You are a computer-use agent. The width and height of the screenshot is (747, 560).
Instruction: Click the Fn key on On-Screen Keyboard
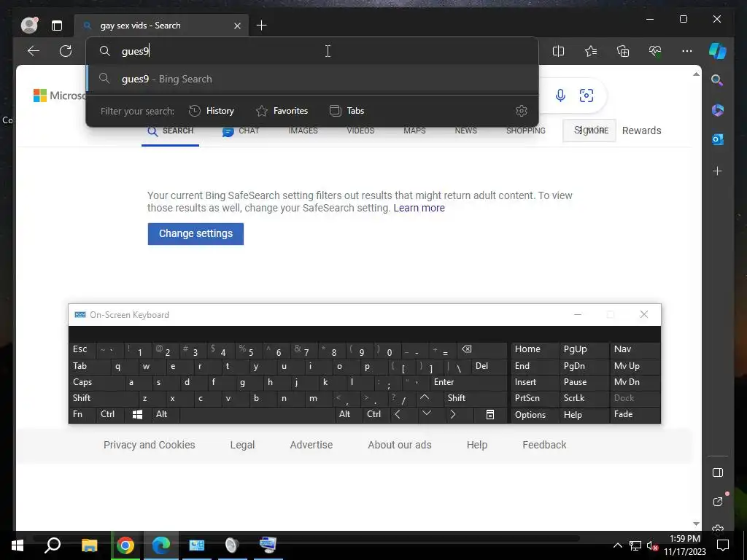point(82,414)
